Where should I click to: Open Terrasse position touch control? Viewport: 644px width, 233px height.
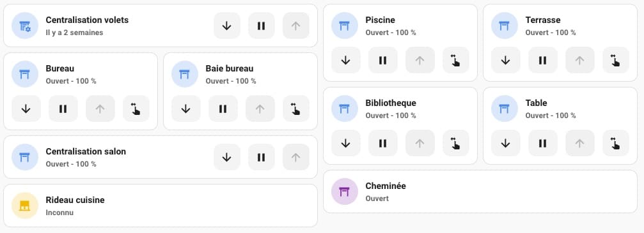[x=616, y=60]
